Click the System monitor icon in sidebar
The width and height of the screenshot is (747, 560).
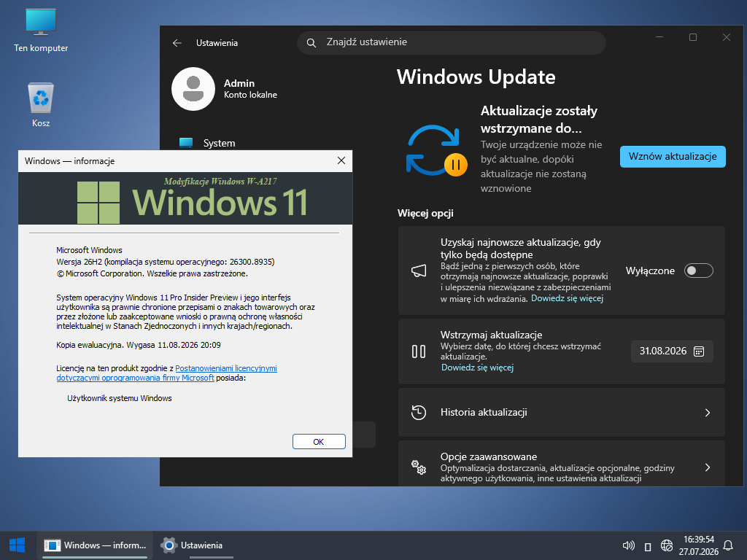tap(186, 143)
